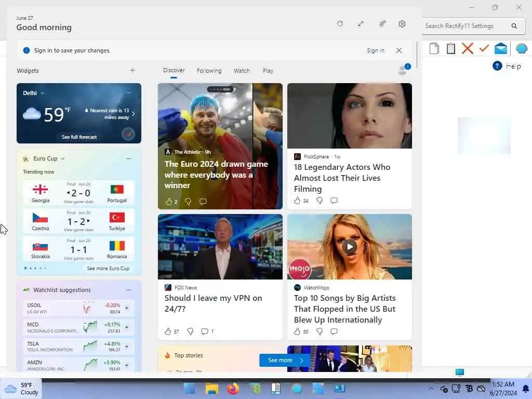Click clipboard paste icon in Rectify11 toolbar

tap(450, 48)
